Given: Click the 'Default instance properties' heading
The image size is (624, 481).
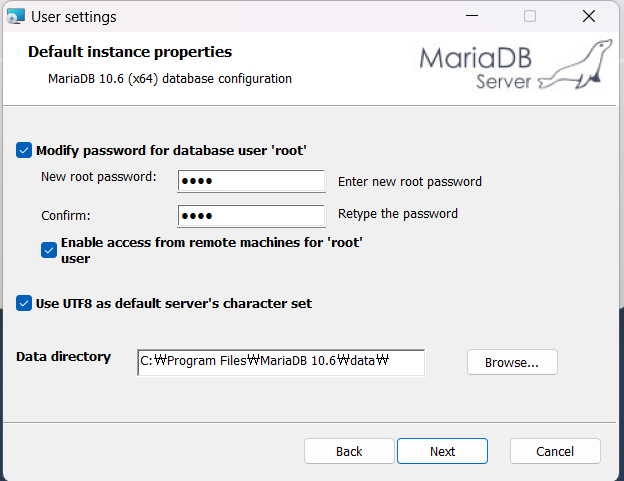Looking at the screenshot, I should pos(130,52).
